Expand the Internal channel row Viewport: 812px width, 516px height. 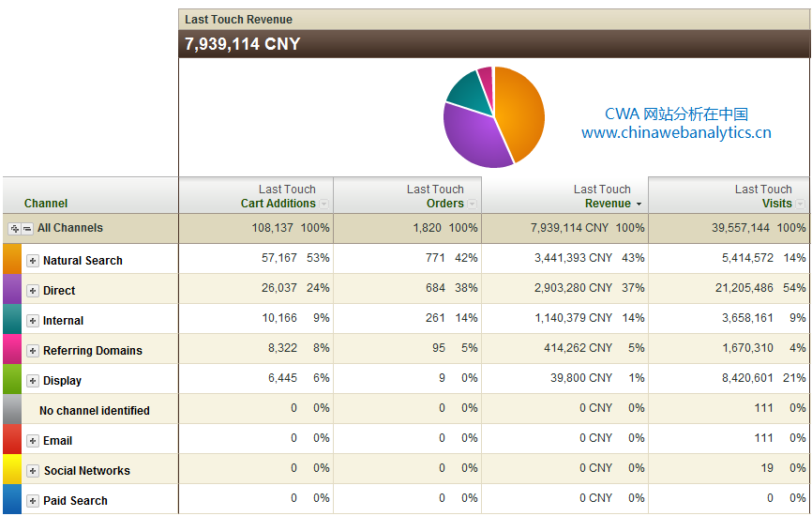click(33, 321)
